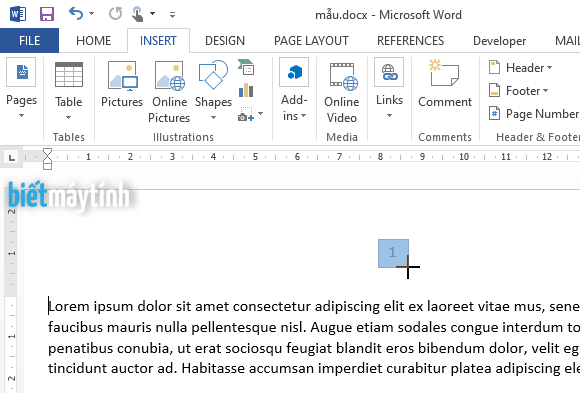Insert Pictures from this device
Viewport: 580px width, 393px height.
point(122,85)
